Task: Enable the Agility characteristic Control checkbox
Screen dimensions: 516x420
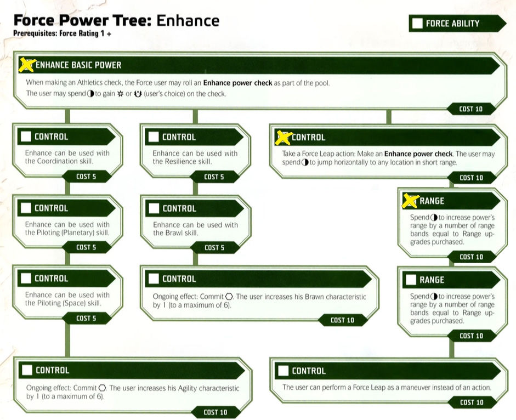Action: [26, 370]
